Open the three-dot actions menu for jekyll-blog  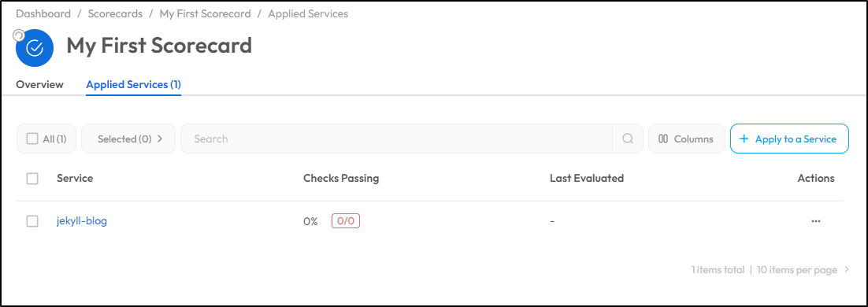815,221
